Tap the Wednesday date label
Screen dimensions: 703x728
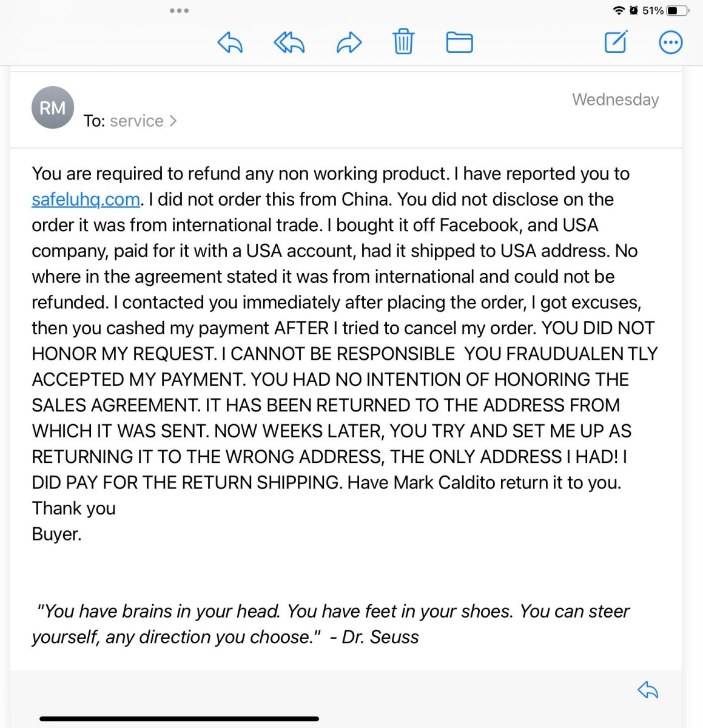(x=615, y=99)
